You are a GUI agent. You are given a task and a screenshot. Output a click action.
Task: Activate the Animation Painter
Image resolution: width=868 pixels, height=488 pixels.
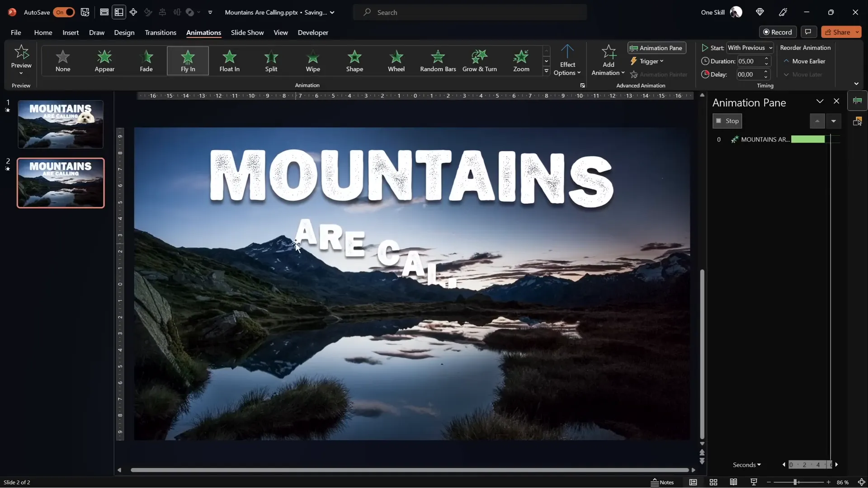(659, 74)
